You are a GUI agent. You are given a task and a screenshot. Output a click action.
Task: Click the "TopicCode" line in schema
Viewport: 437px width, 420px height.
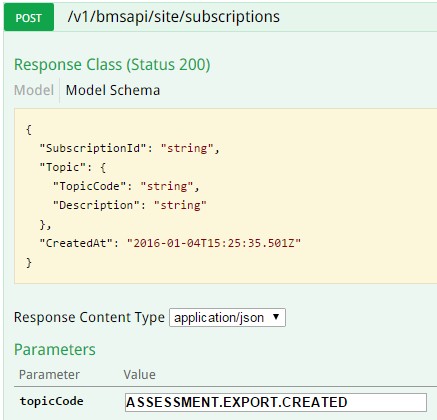(x=126, y=186)
